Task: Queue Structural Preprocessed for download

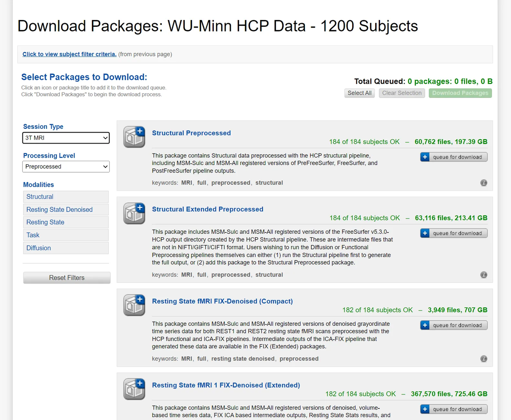Action: [x=454, y=157]
